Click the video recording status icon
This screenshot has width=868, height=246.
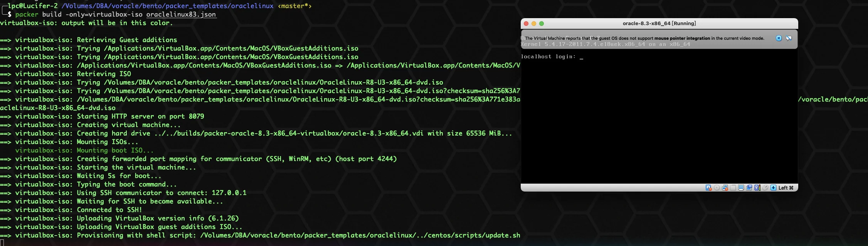coord(749,188)
